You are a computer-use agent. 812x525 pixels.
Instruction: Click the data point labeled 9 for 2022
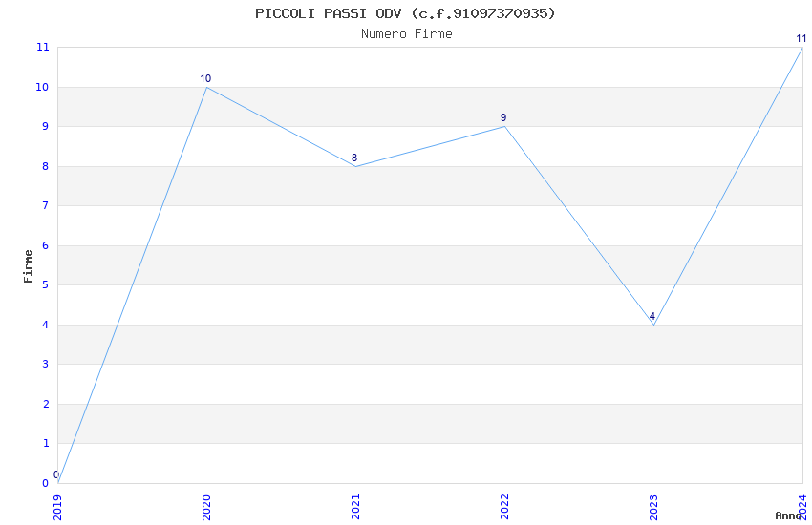pyautogui.click(x=504, y=127)
